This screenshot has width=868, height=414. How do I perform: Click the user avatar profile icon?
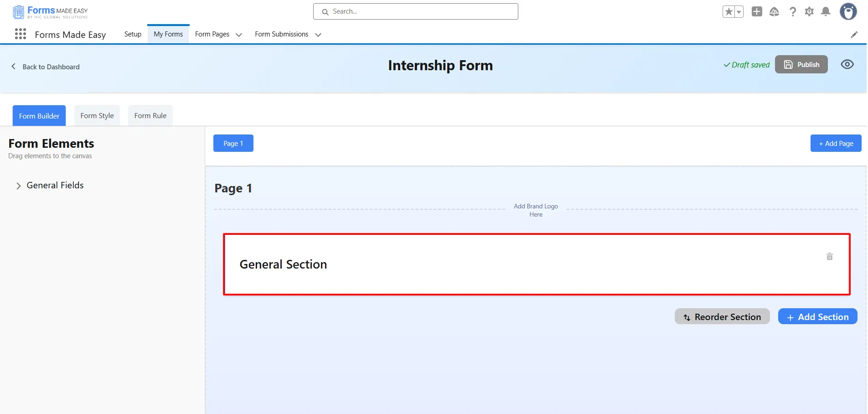[x=848, y=12]
